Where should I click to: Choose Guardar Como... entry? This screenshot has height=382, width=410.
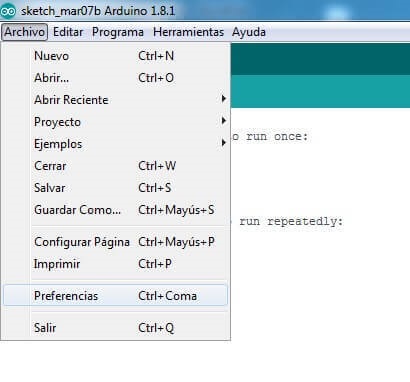pyautogui.click(x=115, y=210)
